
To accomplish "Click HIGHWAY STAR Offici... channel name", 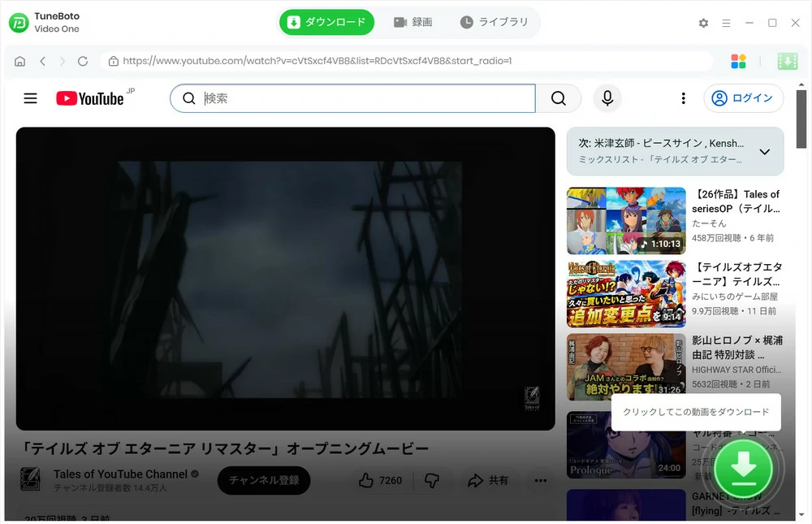I will pyautogui.click(x=736, y=370).
